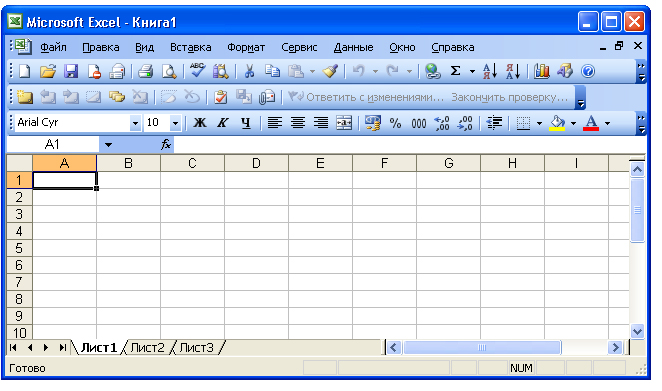This screenshot has height=391, width=662.
Task: Switch to the Лист3 sheet tab
Action: 196,348
